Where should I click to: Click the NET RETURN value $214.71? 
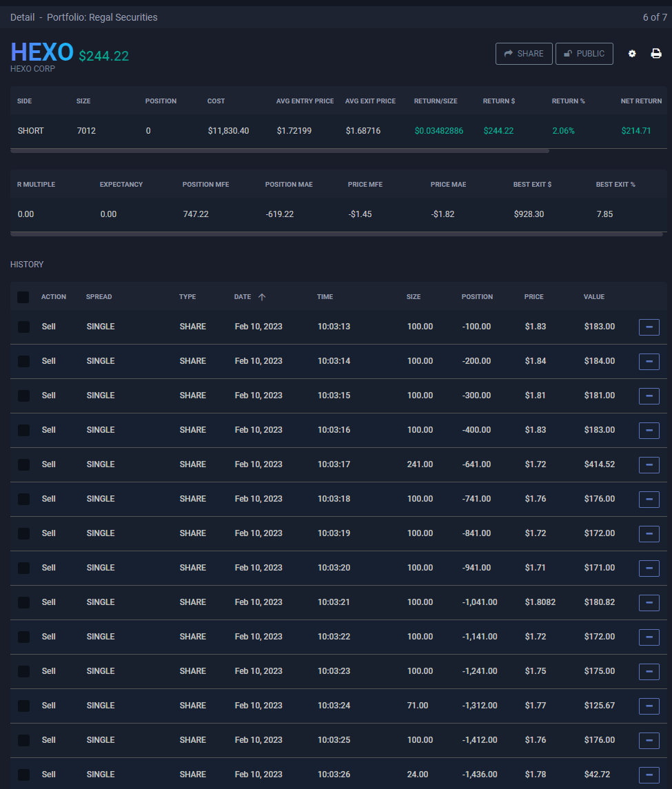pos(635,131)
